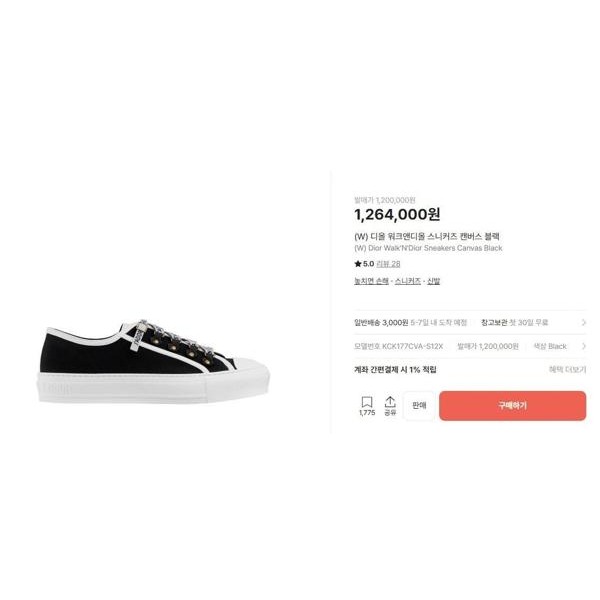Image resolution: width=600 pixels, height=600 pixels.
Task: Tap the share (공유) icon
Action: [x=390, y=402]
